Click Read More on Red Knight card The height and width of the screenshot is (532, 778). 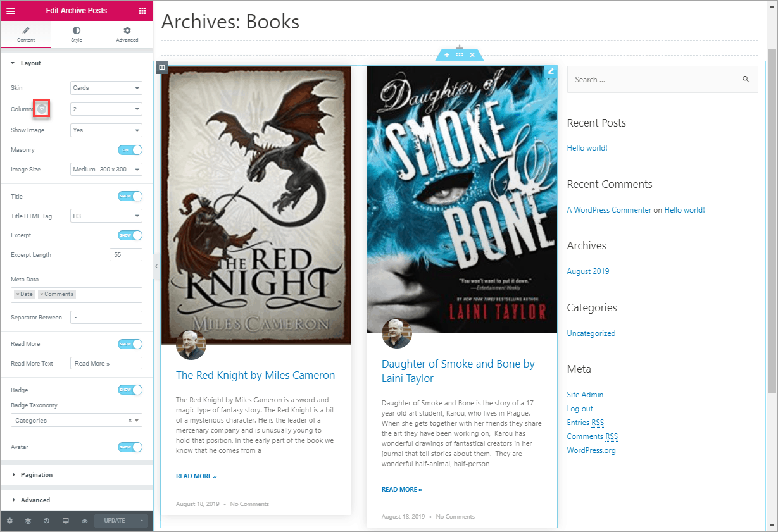196,476
